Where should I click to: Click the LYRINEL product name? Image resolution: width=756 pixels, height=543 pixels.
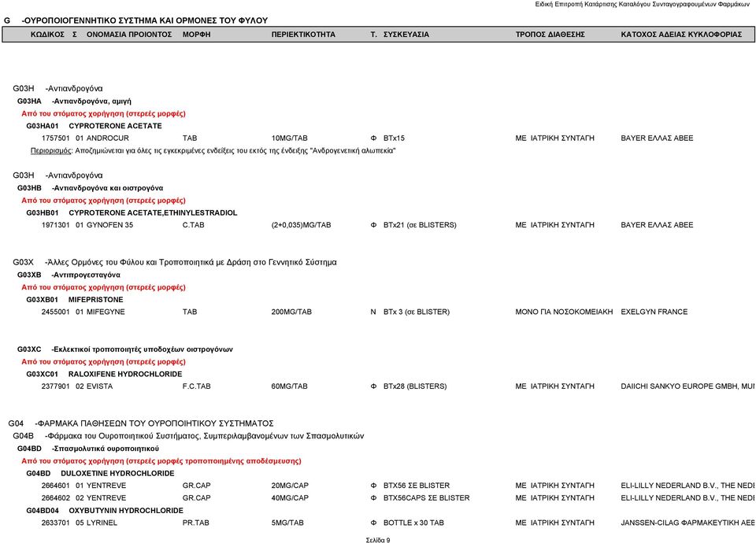(102, 523)
